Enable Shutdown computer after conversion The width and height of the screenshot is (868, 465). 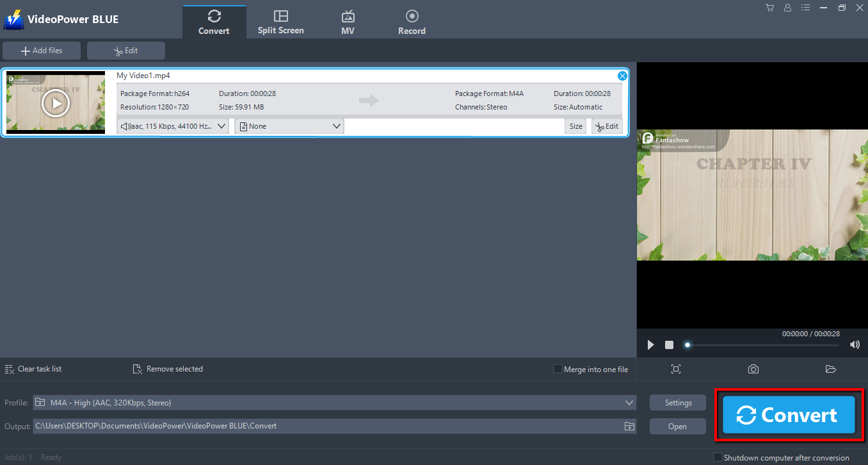click(x=718, y=458)
